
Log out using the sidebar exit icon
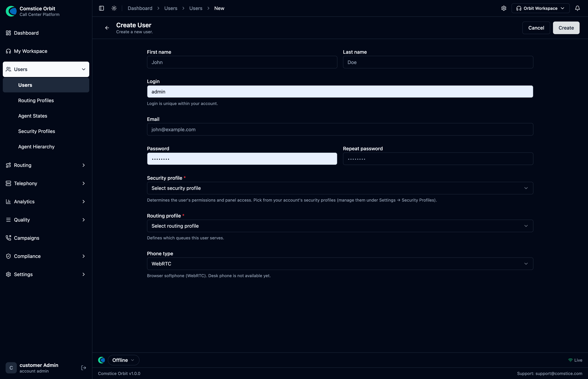point(83,368)
